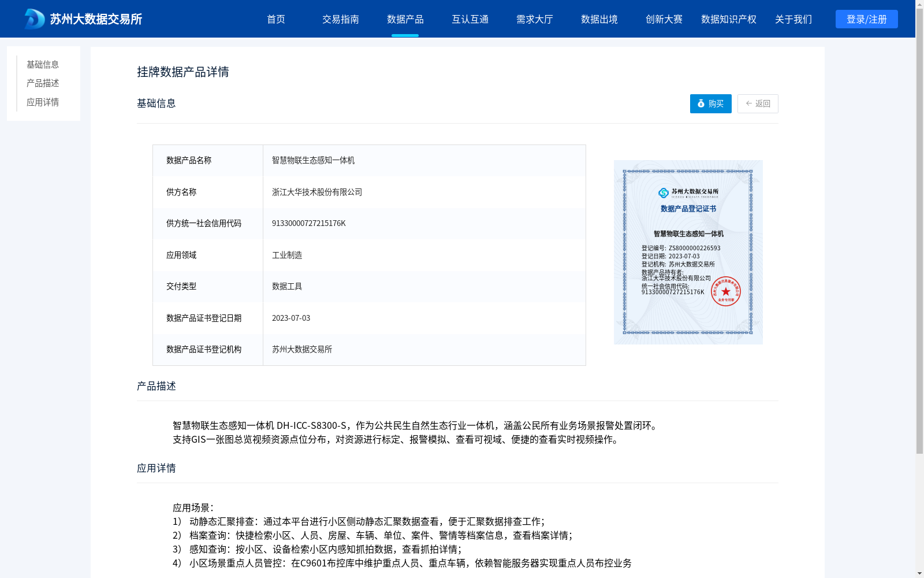Screen dimensions: 924x578
Task: Open the 首页 menu item
Action: [x=276, y=19]
